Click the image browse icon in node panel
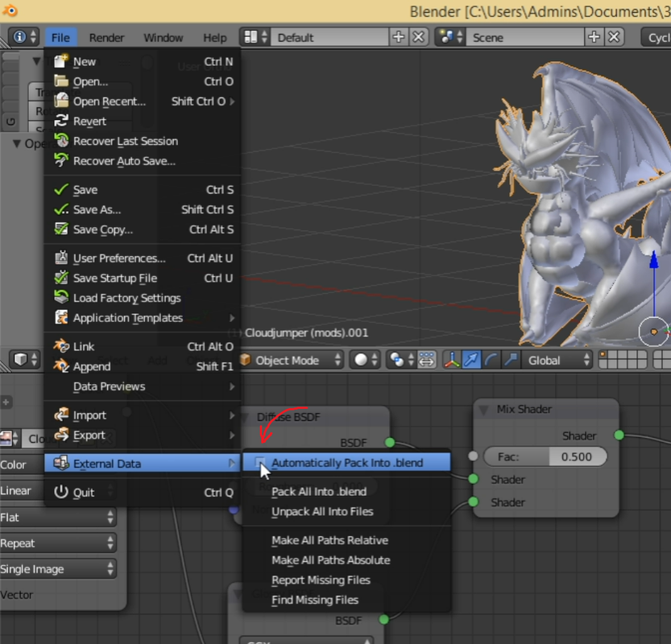 coord(10,439)
